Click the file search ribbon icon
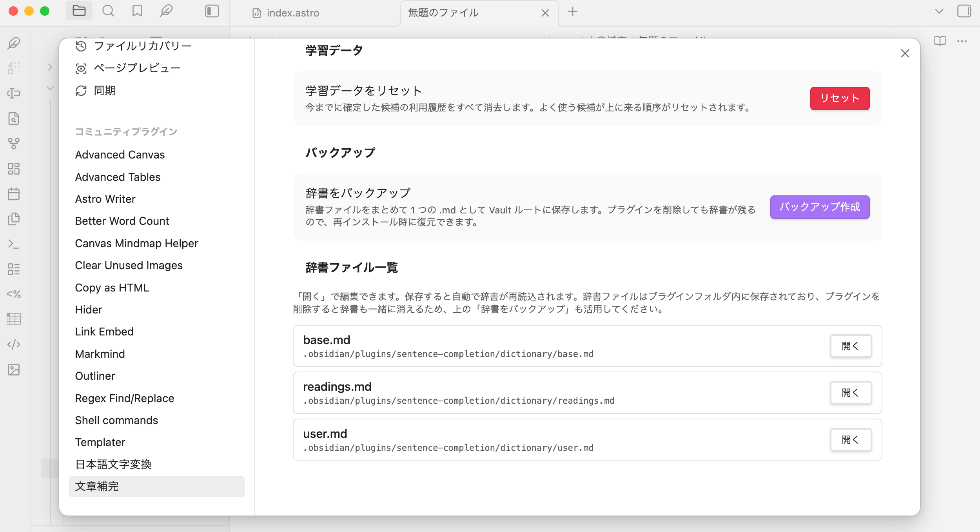Screen dimensions: 980x532 pos(14,118)
